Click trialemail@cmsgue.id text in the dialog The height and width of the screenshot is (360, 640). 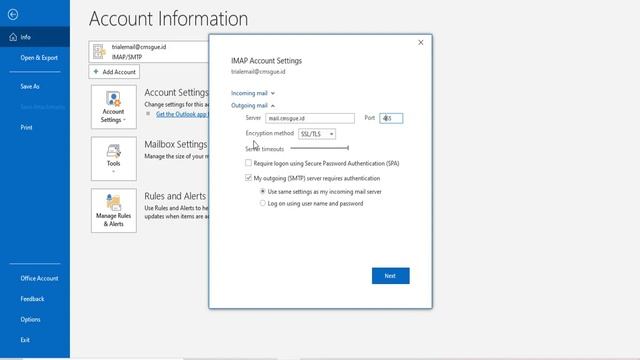(258, 72)
